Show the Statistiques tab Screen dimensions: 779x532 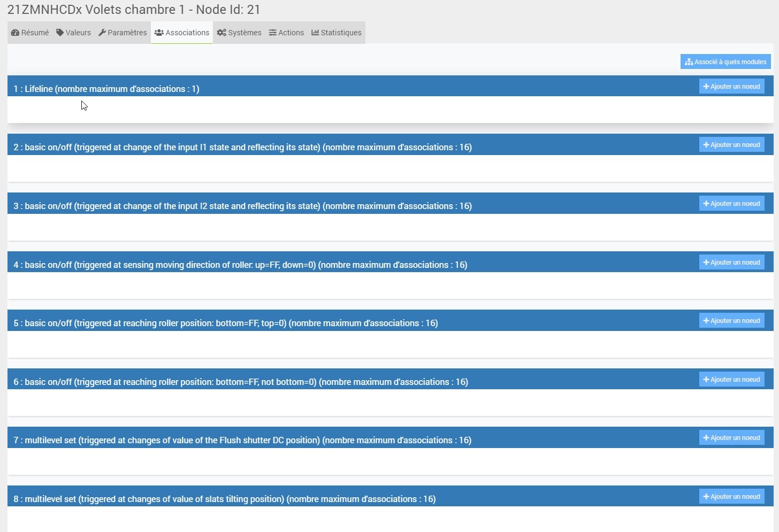tap(337, 33)
